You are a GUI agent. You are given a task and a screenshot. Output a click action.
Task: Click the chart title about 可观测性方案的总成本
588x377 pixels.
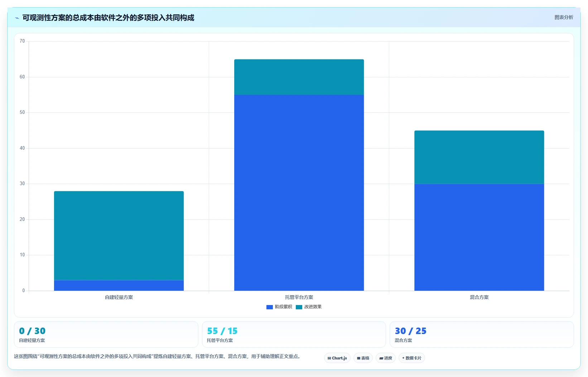click(x=108, y=18)
